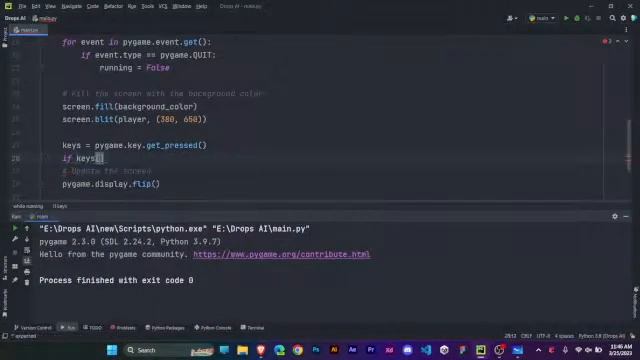640x360 pixels.
Task: Click the red error indicator in editor
Action: (607, 41)
